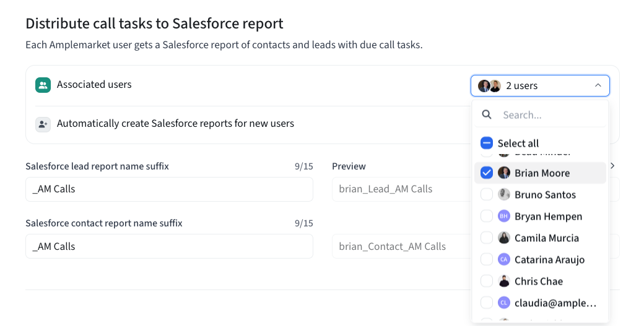Click the Salesforce lead report name suffix field
This screenshot has width=644, height=326.
[x=169, y=189]
